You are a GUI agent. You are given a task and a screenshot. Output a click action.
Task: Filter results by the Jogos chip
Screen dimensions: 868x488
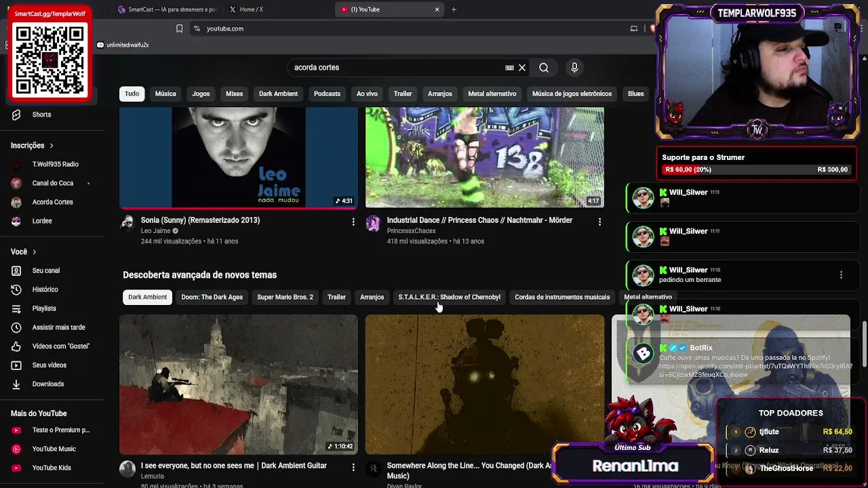coord(201,94)
